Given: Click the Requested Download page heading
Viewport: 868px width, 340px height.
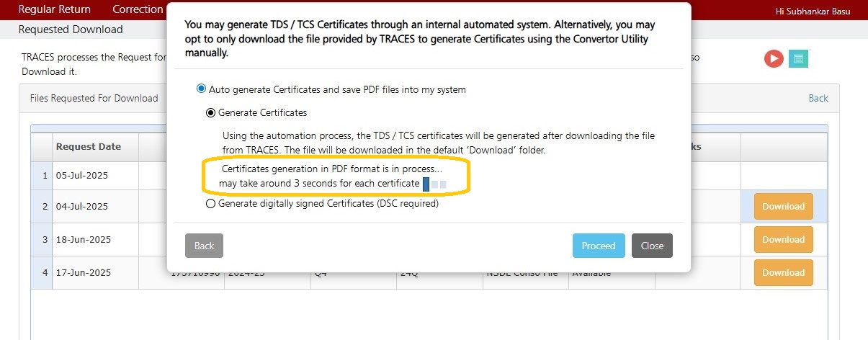Looking at the screenshot, I should tap(71, 30).
